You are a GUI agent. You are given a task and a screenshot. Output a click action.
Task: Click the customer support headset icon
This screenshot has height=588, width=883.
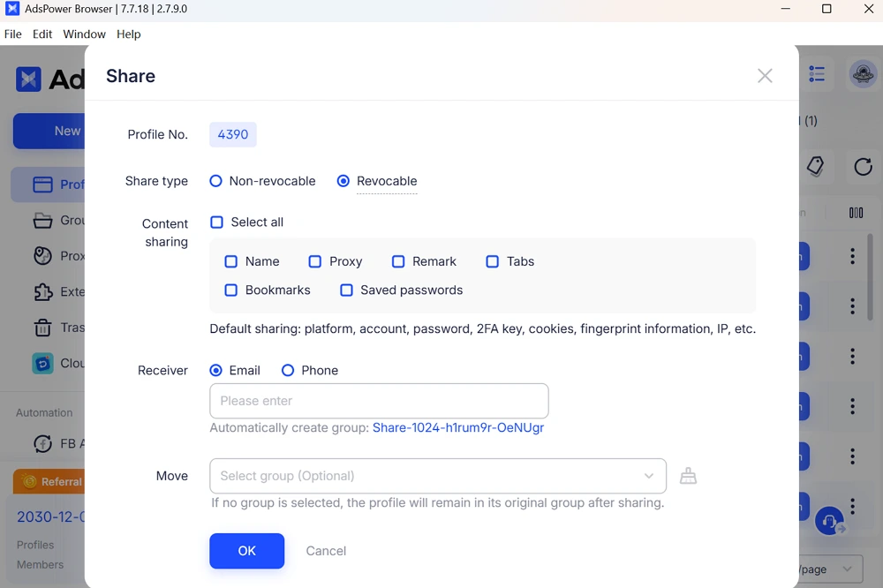pos(828,522)
